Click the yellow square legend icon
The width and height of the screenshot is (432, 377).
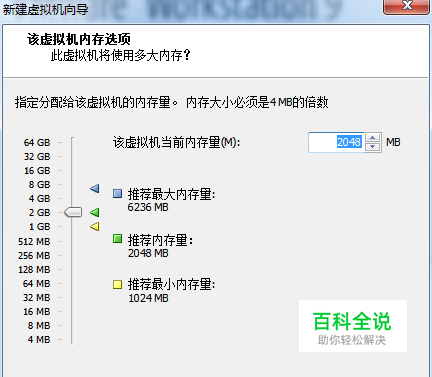click(x=117, y=284)
